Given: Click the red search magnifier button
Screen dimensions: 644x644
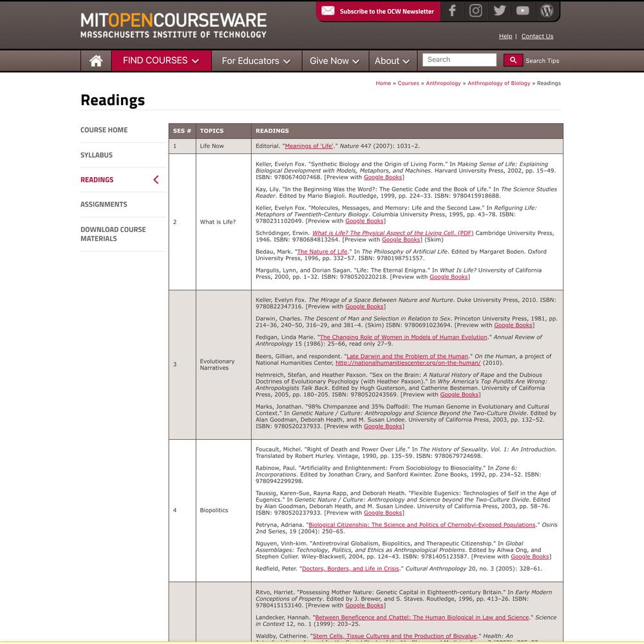Looking at the screenshot, I should pyautogui.click(x=513, y=60).
